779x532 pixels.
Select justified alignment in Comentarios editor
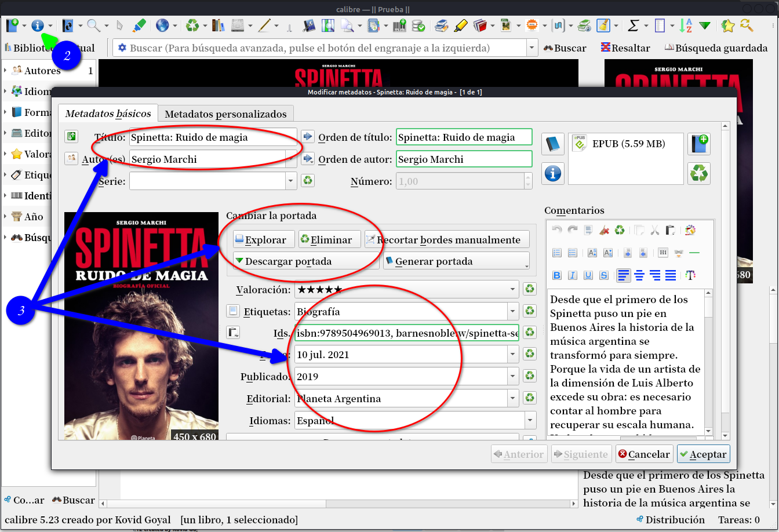click(671, 275)
